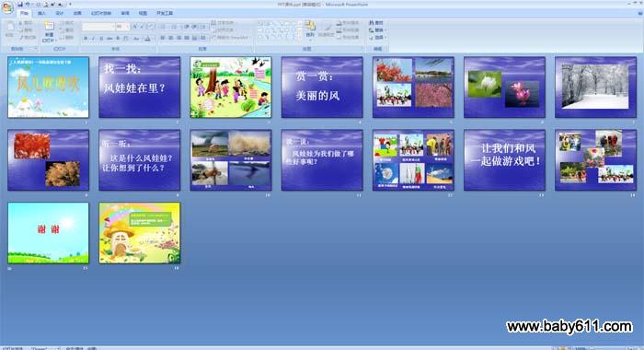The image size is (644, 350).
Task: Save the presentation from the quick access toolbar
Action: coord(19,5)
